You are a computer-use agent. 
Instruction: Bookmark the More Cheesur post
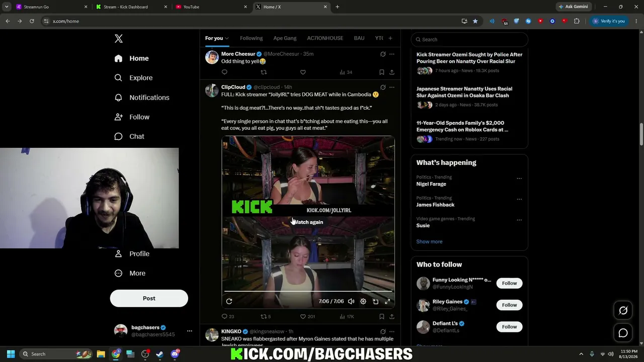tap(382, 72)
